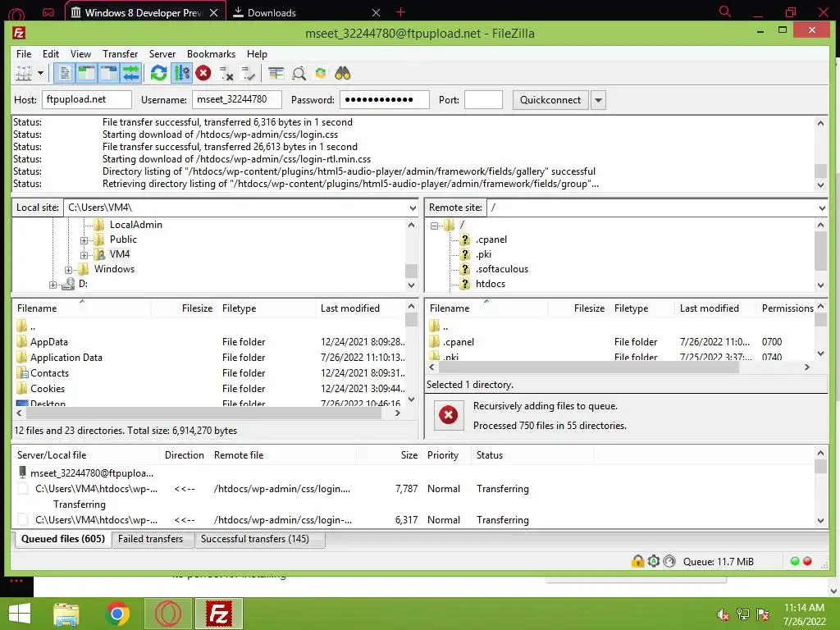The image size is (840, 630).
Task: Toggle the local directory tree display
Action: click(86, 73)
